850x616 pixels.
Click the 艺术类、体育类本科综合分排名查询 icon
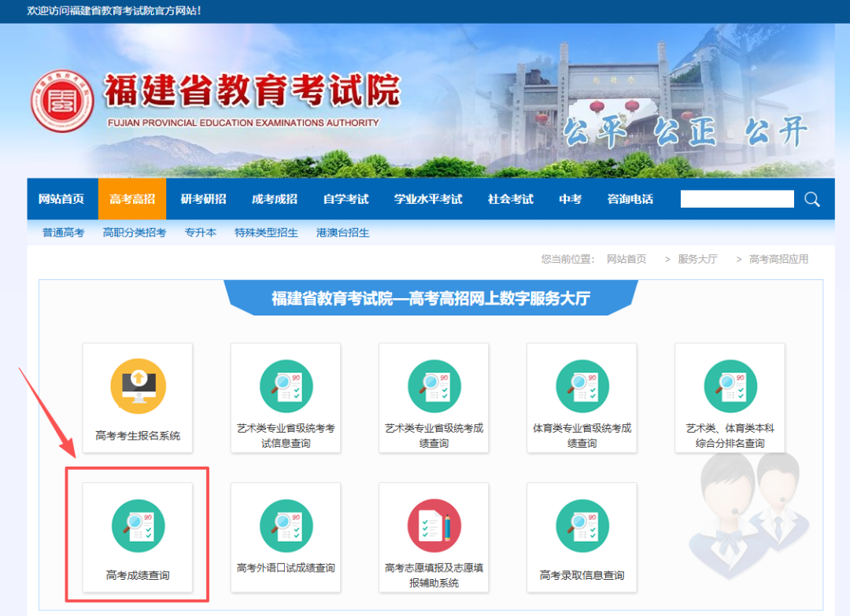click(x=730, y=385)
